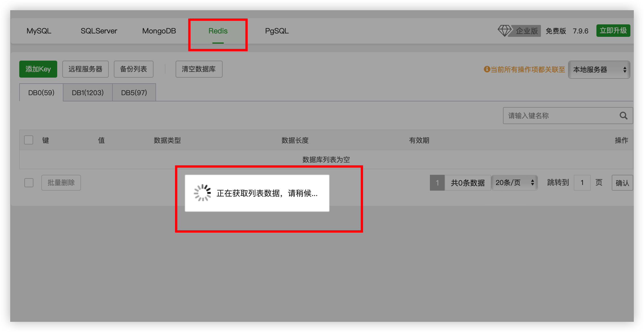Click the 企业版 diamond icon
The image size is (644, 332).
505,31
